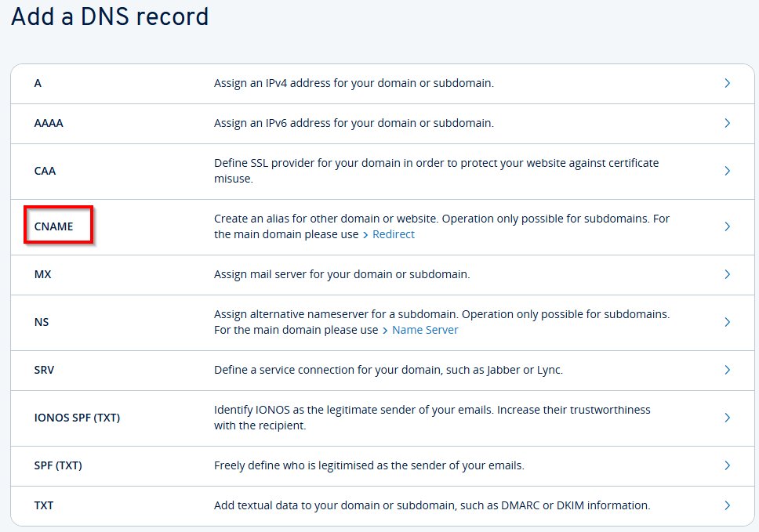
Task: Click the right chevron in the CNAME row
Action: [728, 226]
